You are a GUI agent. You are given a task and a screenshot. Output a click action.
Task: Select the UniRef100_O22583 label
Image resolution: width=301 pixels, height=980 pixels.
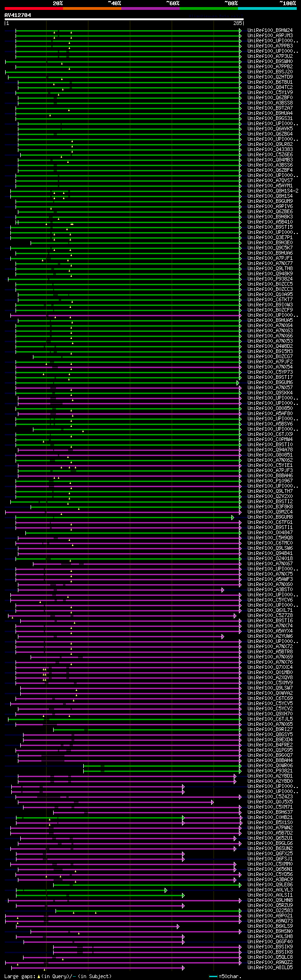(x=270, y=910)
